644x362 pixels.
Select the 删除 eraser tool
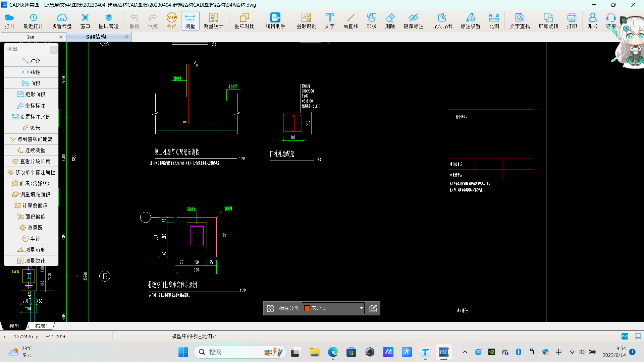pos(390,21)
